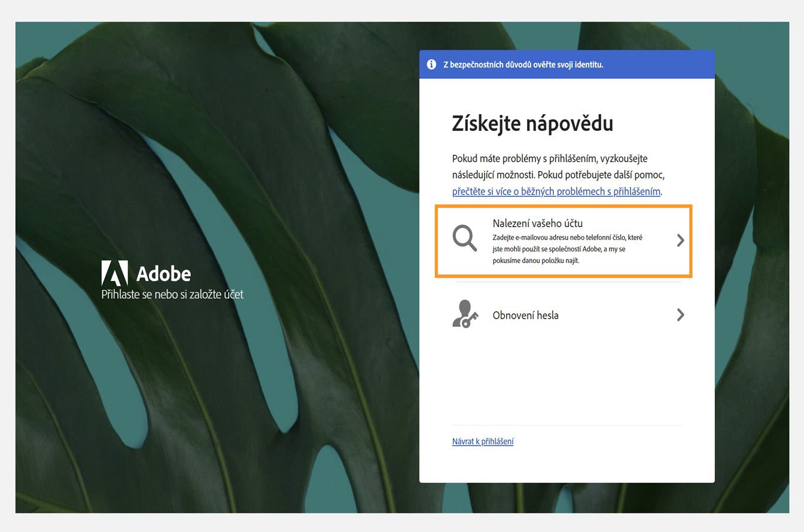Click the blue identity verification banner
This screenshot has height=532, width=804.
tap(567, 64)
